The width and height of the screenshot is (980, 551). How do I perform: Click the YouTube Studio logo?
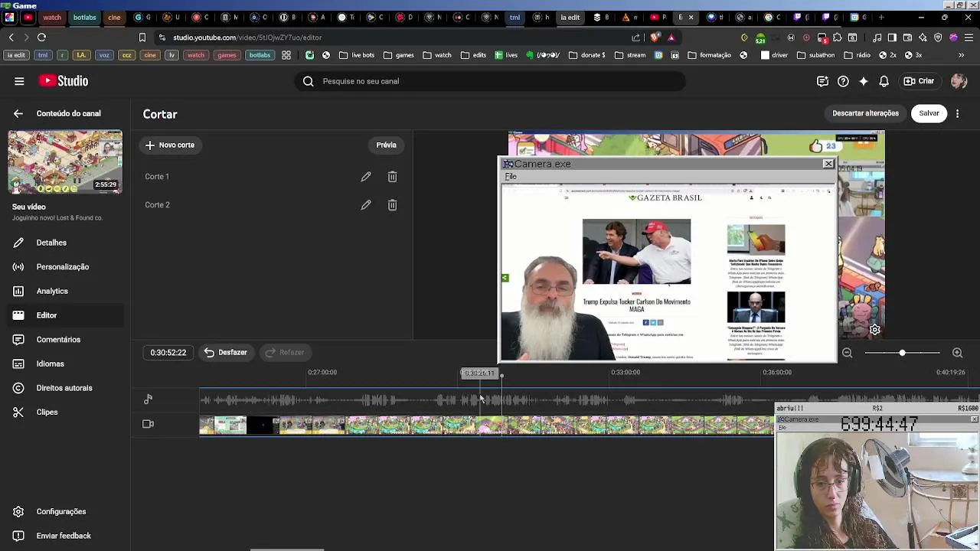(64, 81)
